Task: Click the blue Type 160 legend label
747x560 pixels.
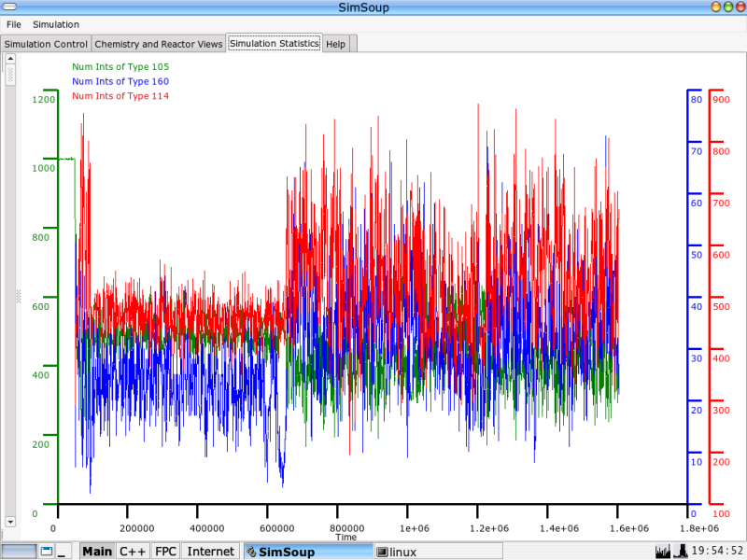Action: click(120, 82)
